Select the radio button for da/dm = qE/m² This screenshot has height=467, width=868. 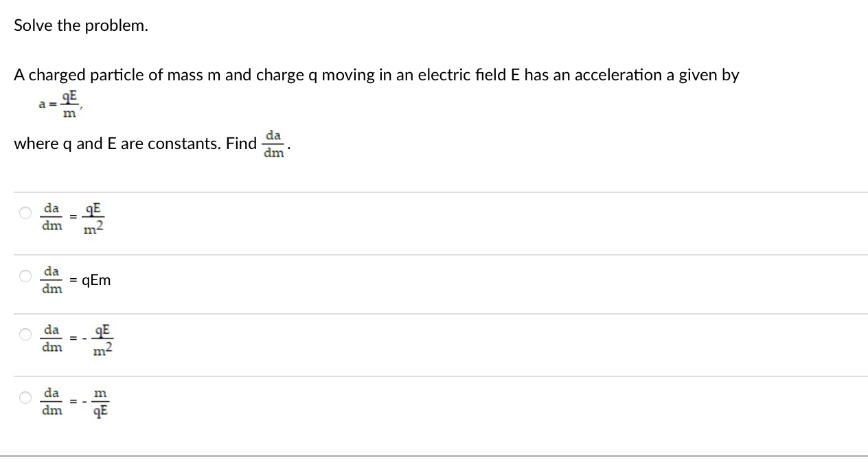coord(24,213)
